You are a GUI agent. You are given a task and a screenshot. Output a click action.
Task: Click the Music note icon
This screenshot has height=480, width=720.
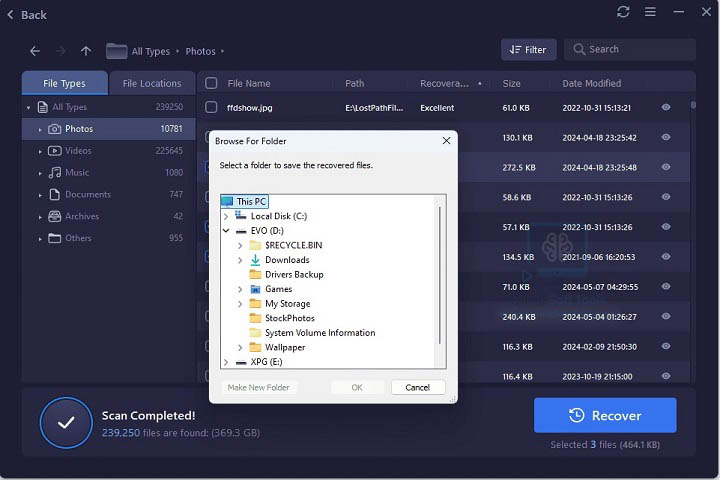click(x=55, y=173)
